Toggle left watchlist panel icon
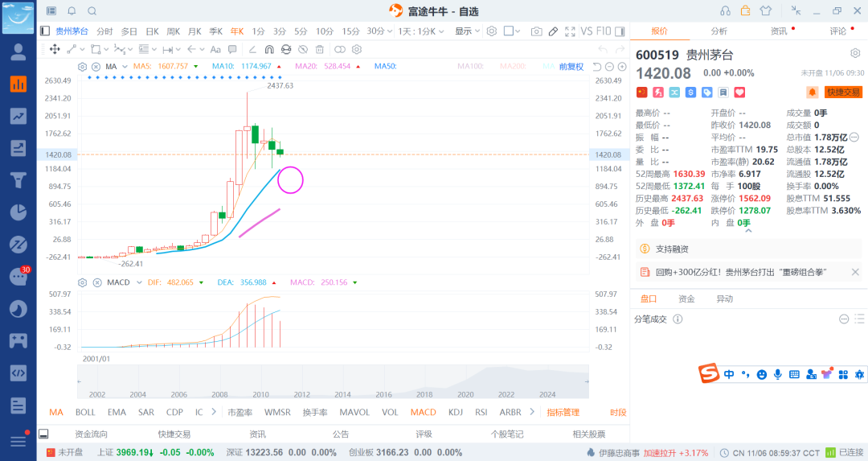This screenshot has width=868, height=461. pos(45,31)
